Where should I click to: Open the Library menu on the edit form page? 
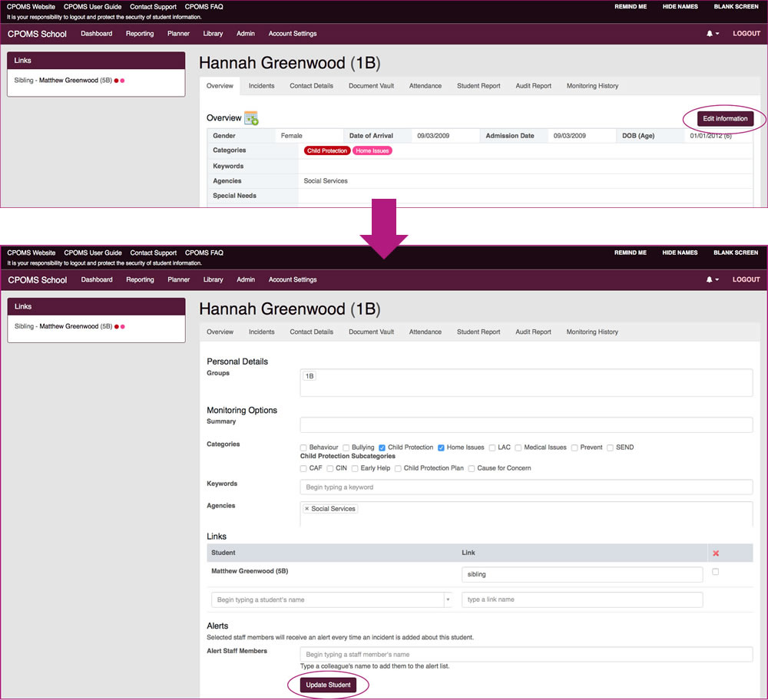213,279
